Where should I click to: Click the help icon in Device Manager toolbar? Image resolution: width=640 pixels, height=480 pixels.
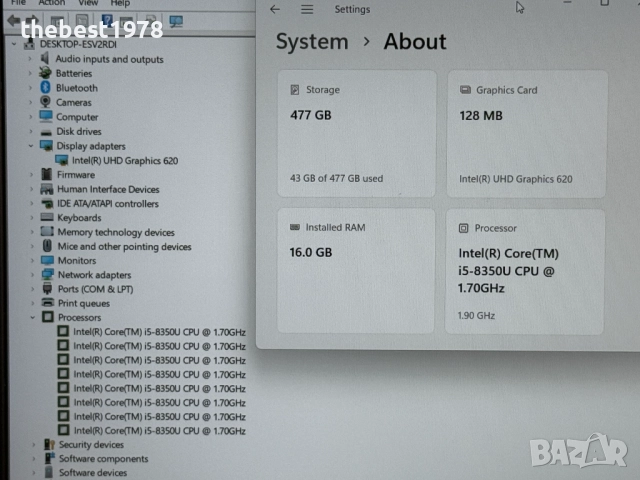[106, 20]
